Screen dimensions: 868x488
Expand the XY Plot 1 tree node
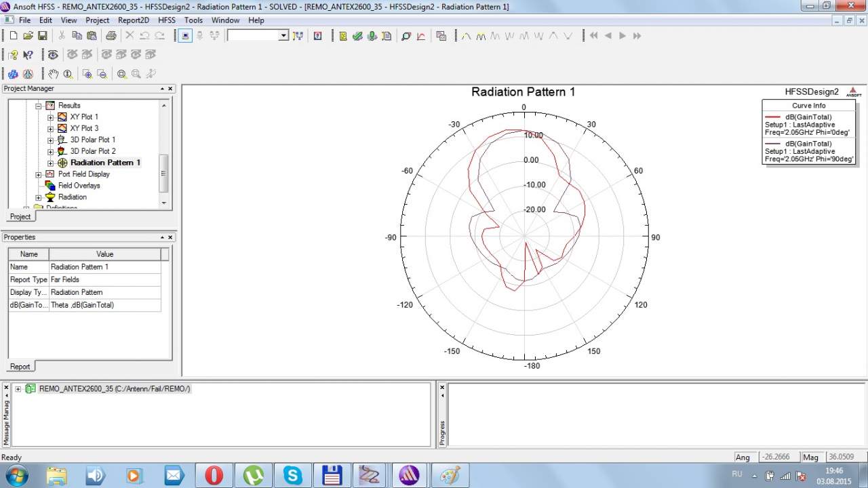click(51, 117)
